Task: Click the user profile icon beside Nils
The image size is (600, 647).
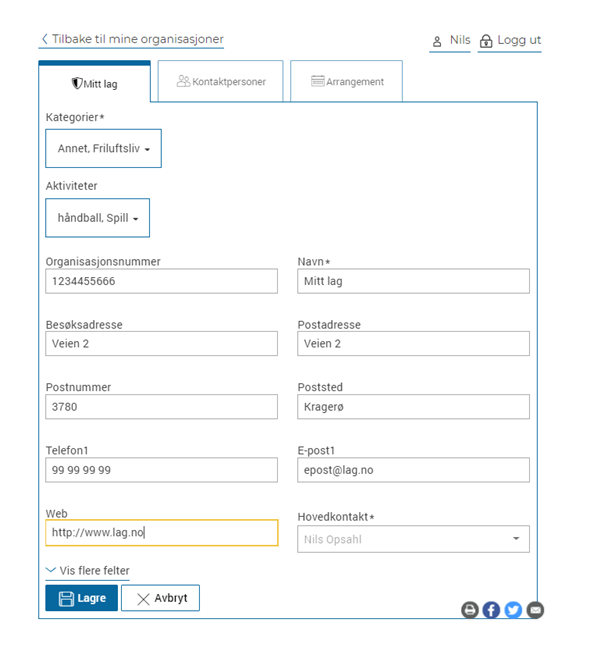Action: click(437, 41)
